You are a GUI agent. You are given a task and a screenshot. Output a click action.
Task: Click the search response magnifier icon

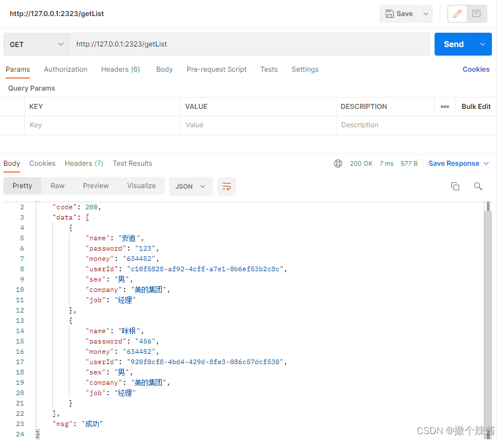coord(478,186)
